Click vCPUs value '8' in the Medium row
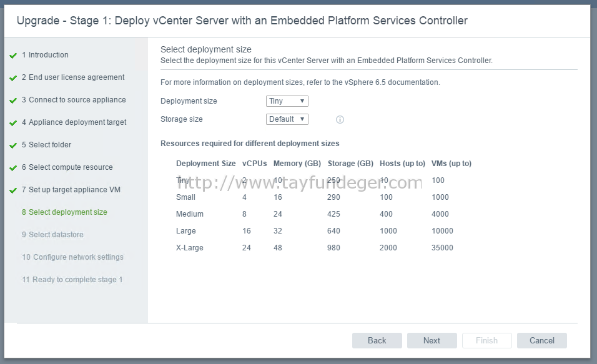 click(x=244, y=214)
